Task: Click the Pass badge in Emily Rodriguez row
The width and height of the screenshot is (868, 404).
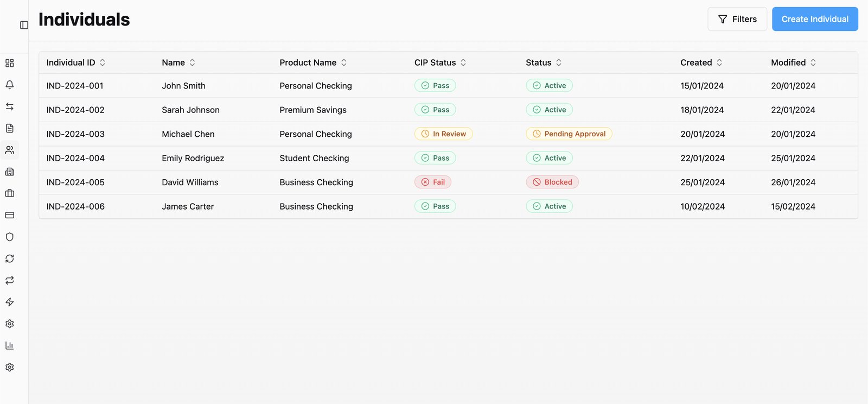Action: [435, 158]
